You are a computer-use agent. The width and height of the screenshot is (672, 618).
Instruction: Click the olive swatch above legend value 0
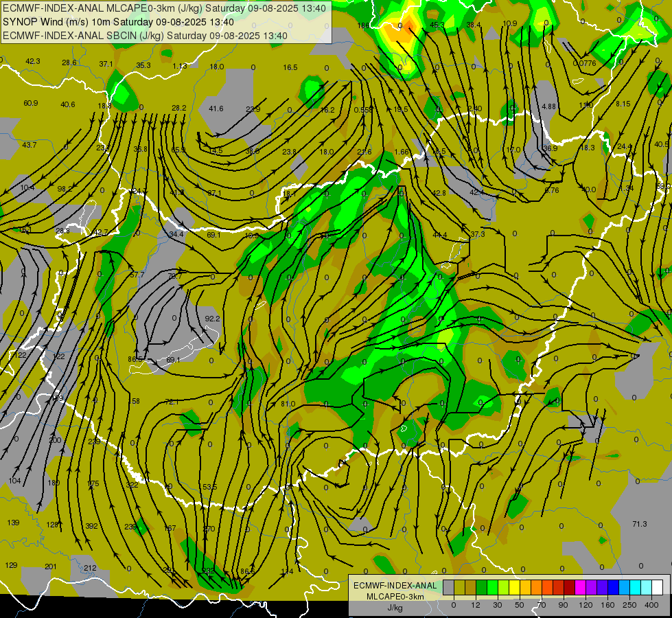point(459,588)
